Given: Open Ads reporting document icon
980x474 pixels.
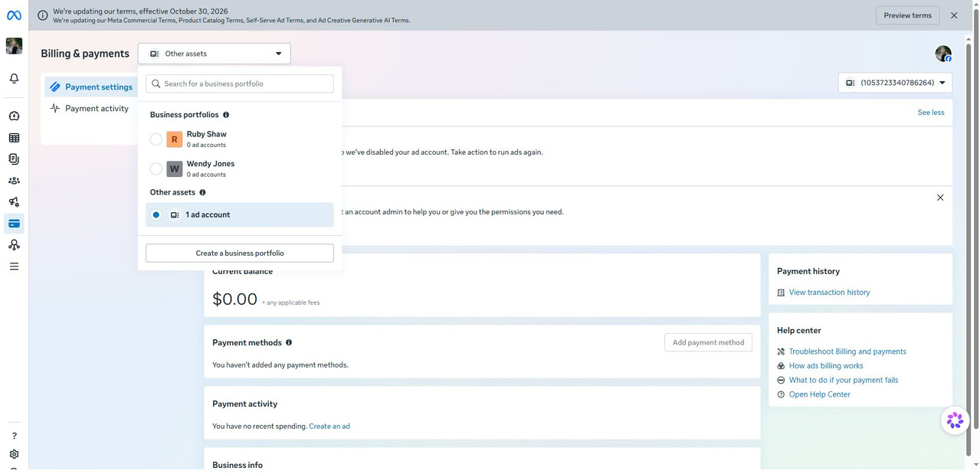Looking at the screenshot, I should point(14,159).
